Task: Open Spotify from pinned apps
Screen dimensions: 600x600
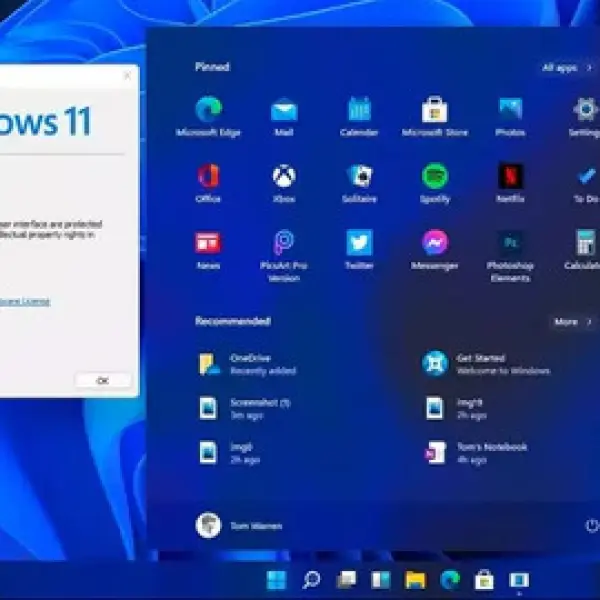Action: (x=435, y=177)
